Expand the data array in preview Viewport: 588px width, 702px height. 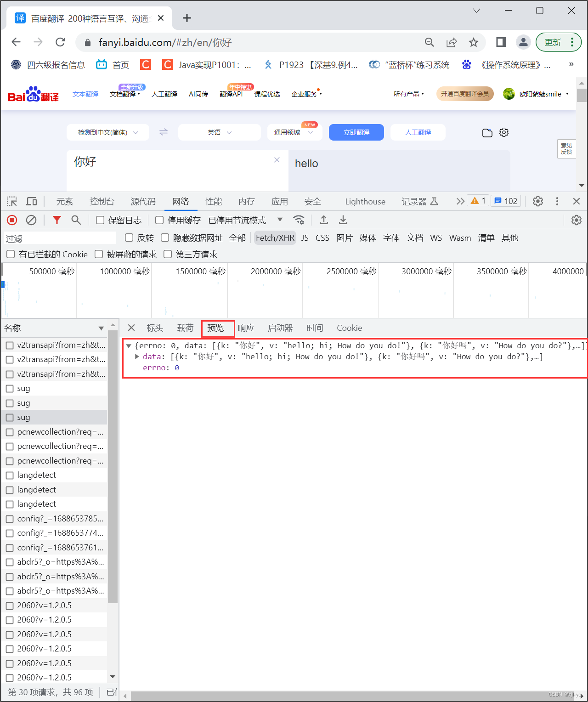click(x=137, y=357)
